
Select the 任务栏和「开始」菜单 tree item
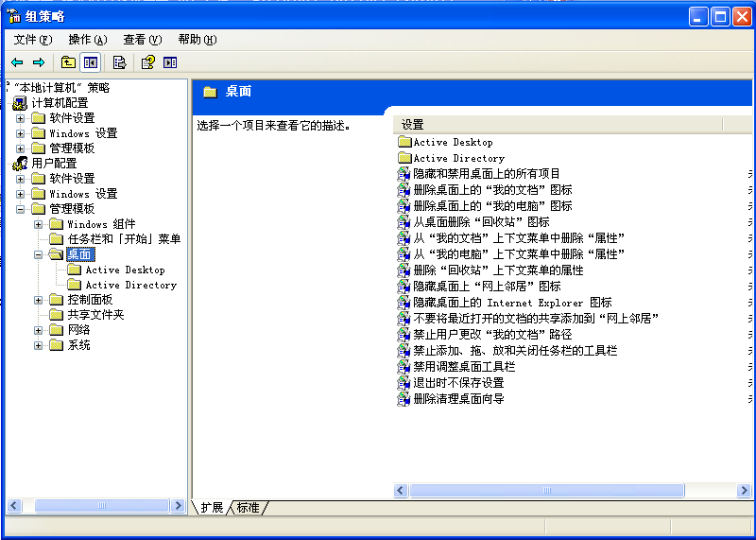[124, 239]
